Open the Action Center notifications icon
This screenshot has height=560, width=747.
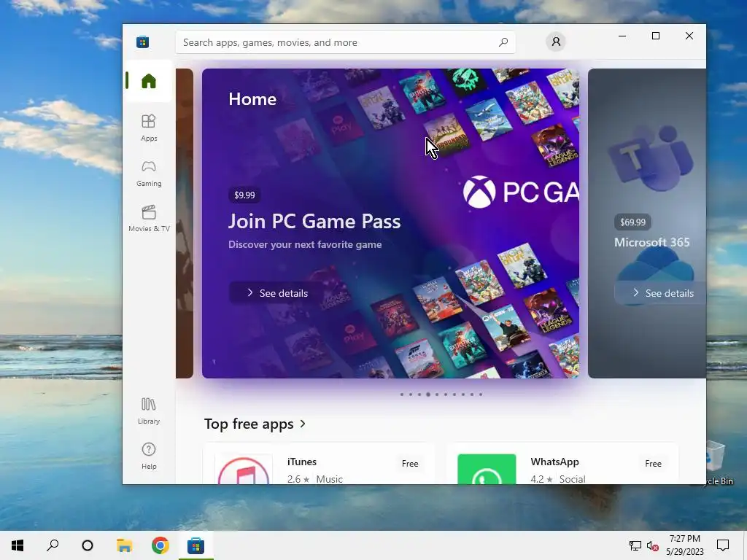(x=723, y=545)
